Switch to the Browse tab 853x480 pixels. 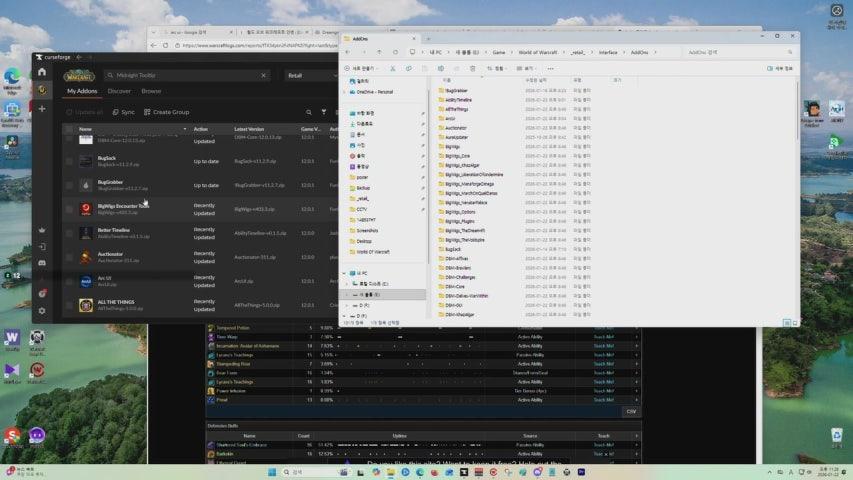pyautogui.click(x=151, y=91)
